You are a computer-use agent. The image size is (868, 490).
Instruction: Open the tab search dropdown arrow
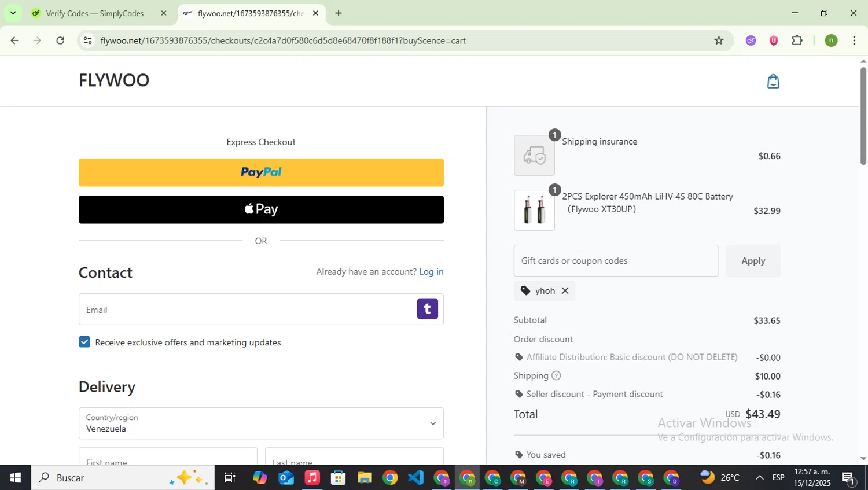point(13,13)
